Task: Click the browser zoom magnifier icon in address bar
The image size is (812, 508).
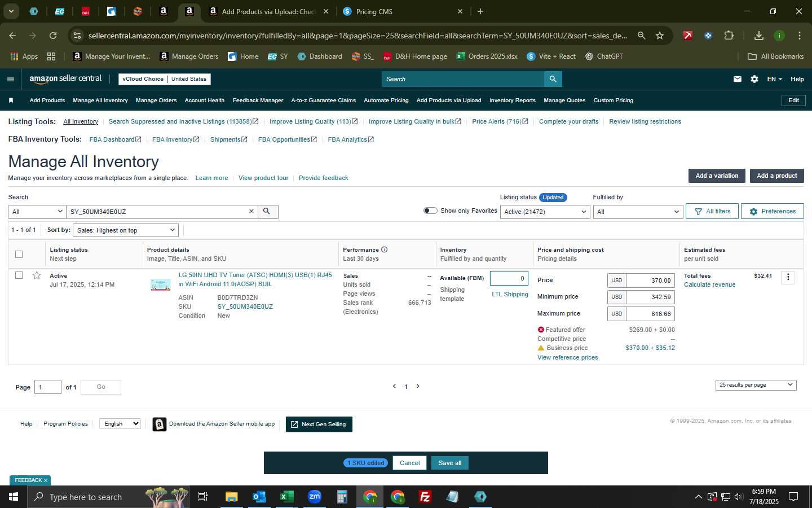Action: click(x=642, y=36)
